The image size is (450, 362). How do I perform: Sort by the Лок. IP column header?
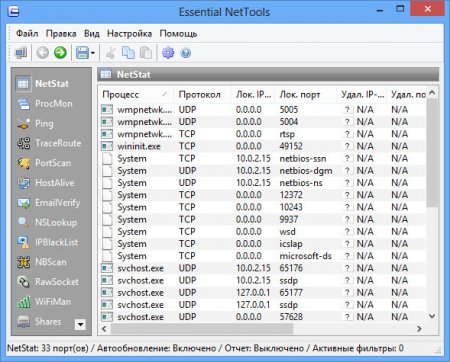click(253, 95)
